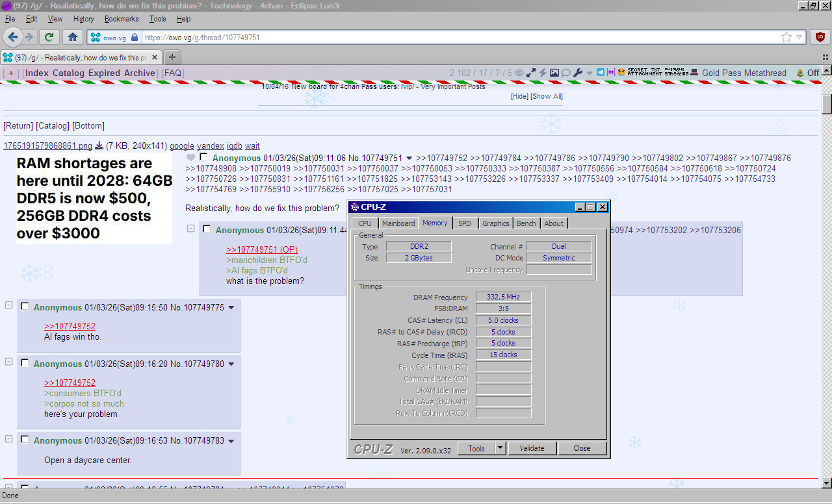
Task: Click the Tools button in CPU-Z
Action: pos(476,448)
